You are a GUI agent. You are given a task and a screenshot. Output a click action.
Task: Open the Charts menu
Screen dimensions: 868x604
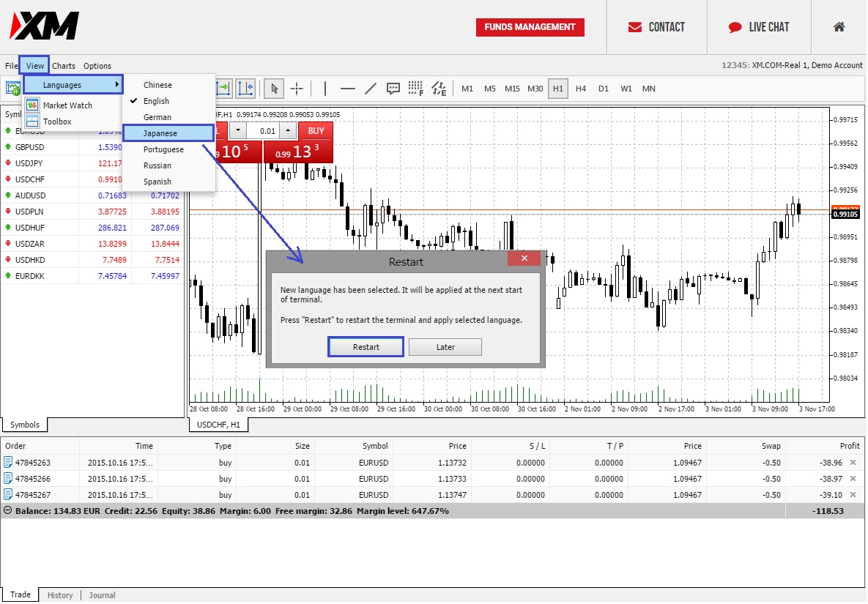tap(64, 65)
